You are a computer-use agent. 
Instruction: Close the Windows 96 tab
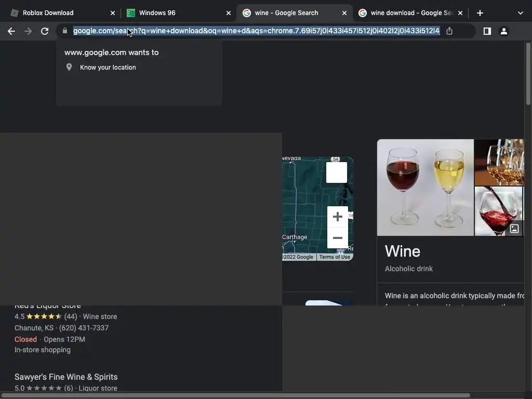tap(229, 13)
